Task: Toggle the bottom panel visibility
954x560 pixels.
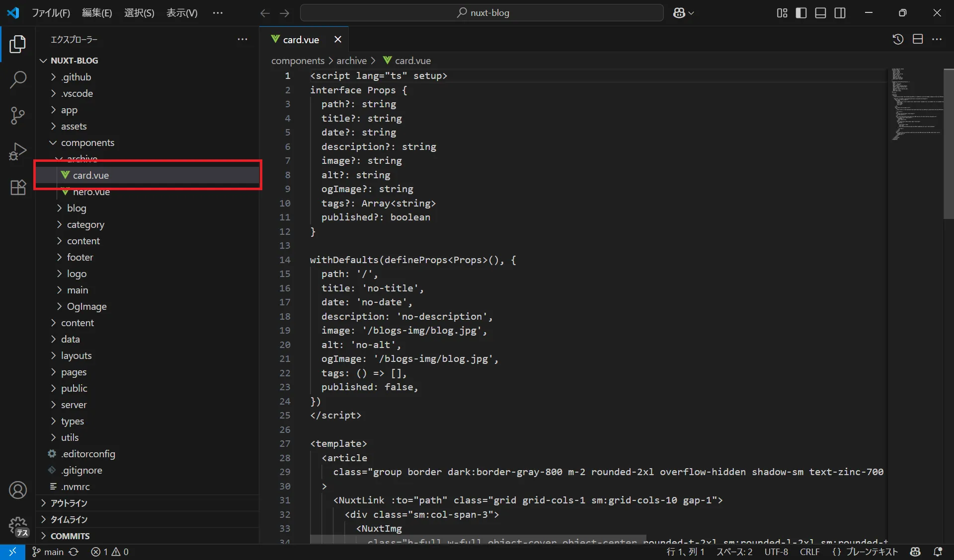Action: (821, 13)
